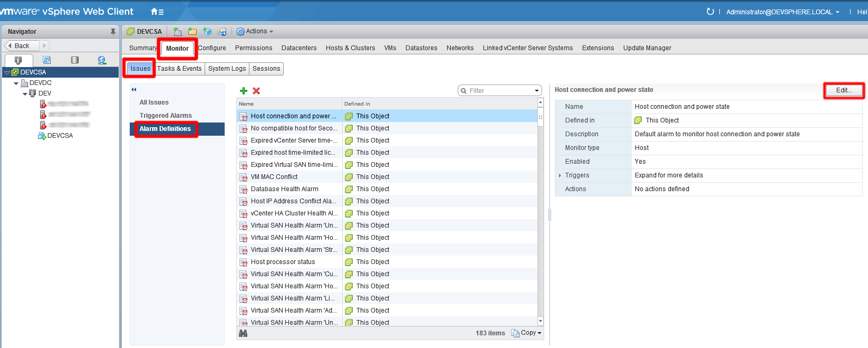Delete the selected alarm definition
The image size is (868, 348).
point(256,91)
